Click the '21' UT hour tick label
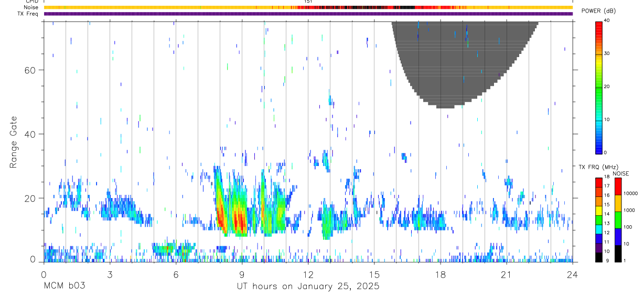Screen dimensions: 644x297 (506, 273)
